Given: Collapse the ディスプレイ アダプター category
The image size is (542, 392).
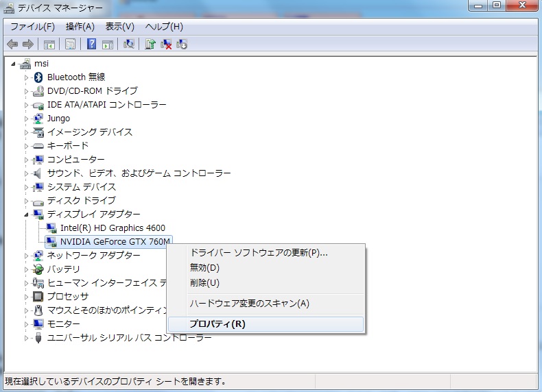Looking at the screenshot, I should tap(27, 214).
